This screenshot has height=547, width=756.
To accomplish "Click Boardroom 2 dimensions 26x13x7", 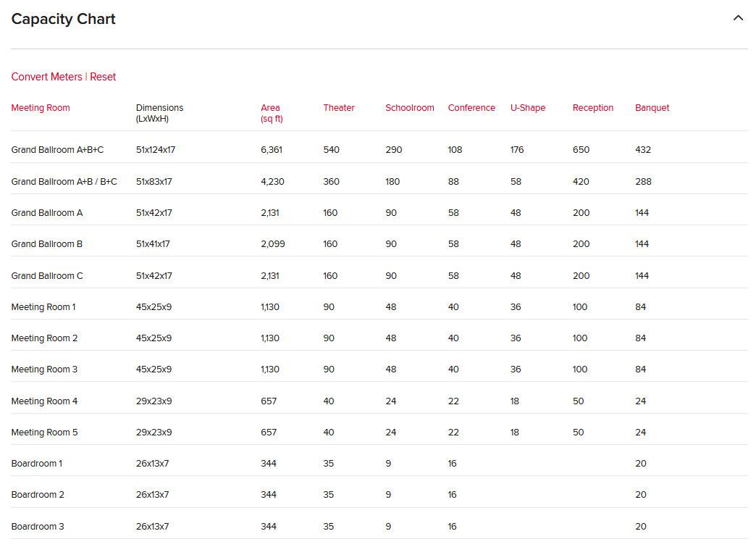I will [152, 494].
